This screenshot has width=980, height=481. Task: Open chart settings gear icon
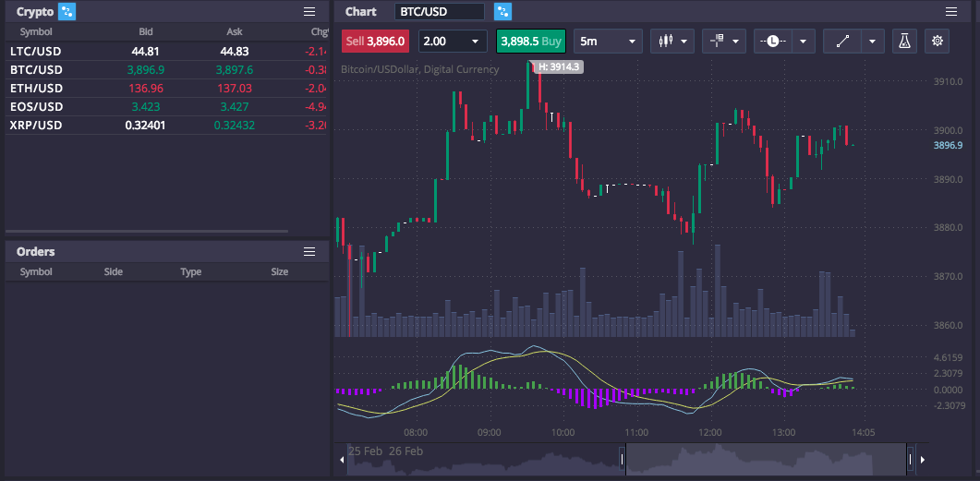tap(937, 42)
